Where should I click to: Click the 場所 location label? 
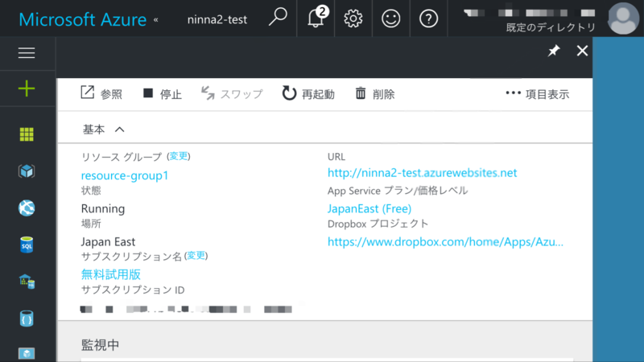(91, 224)
